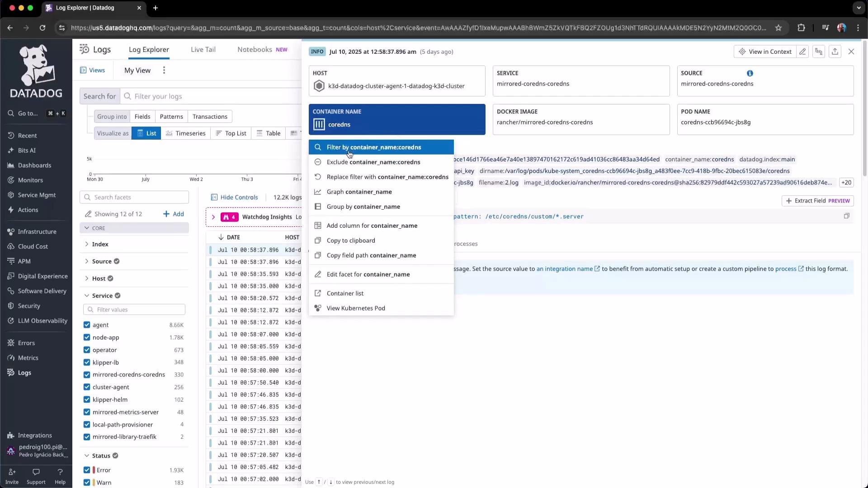Open Infrastructure navigation item
868x488 pixels.
tap(37, 232)
